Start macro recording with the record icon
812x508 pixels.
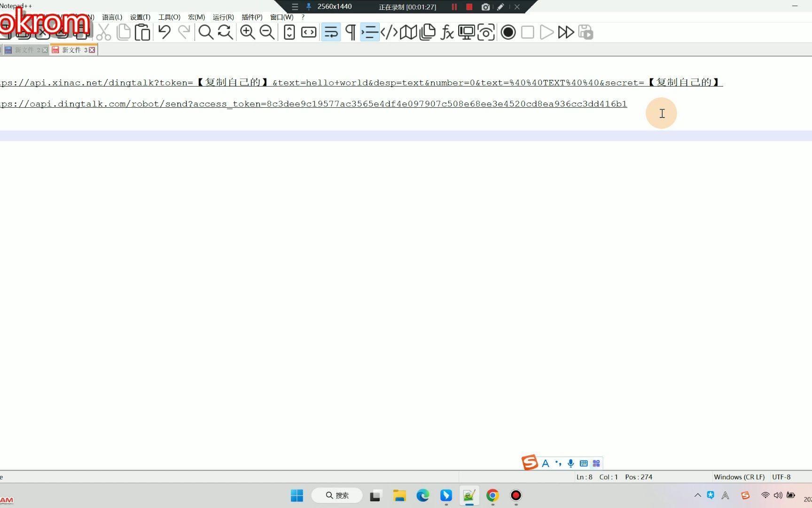coord(508,32)
